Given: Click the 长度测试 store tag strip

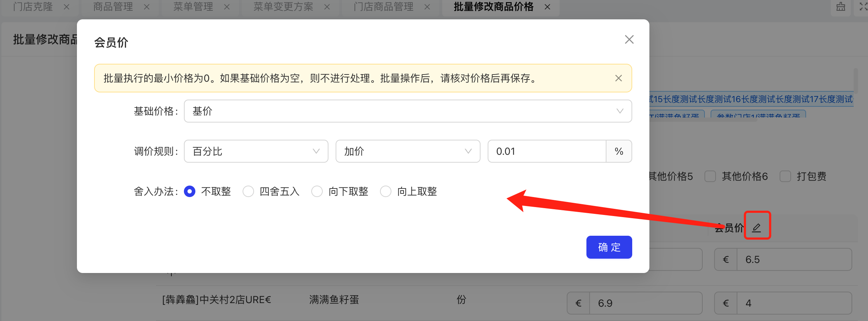Looking at the screenshot, I should (x=751, y=99).
